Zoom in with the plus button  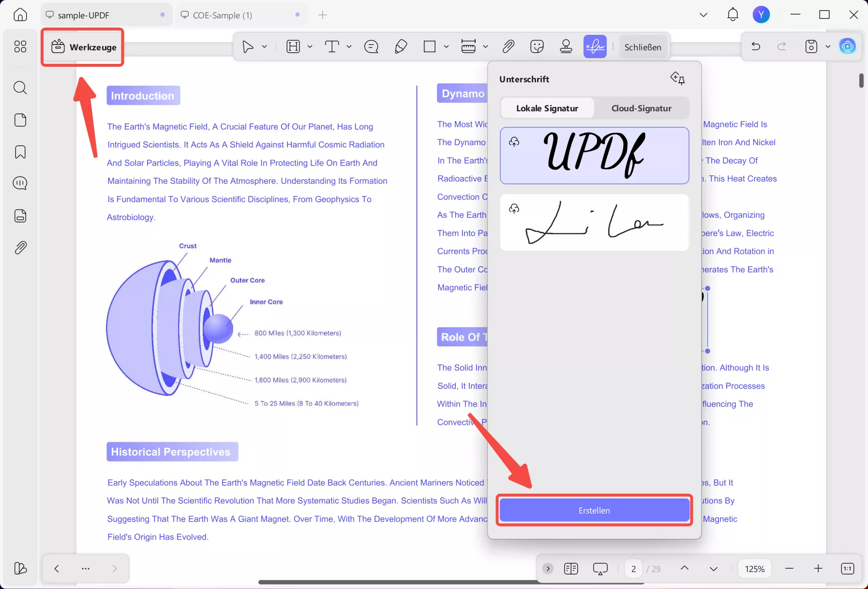pos(818,569)
